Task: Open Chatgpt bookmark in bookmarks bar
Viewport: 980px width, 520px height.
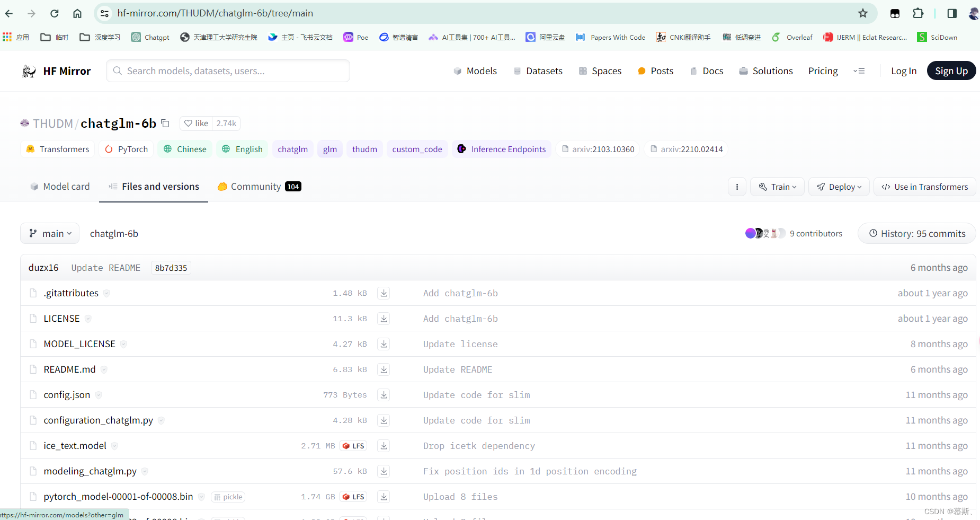Action: click(150, 37)
